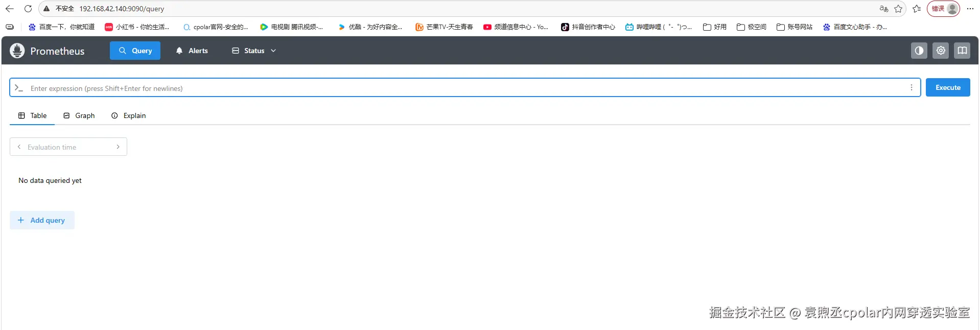This screenshot has height=330, width=980.
Task: Open the 芒果TV bookmark
Action: pyautogui.click(x=444, y=27)
